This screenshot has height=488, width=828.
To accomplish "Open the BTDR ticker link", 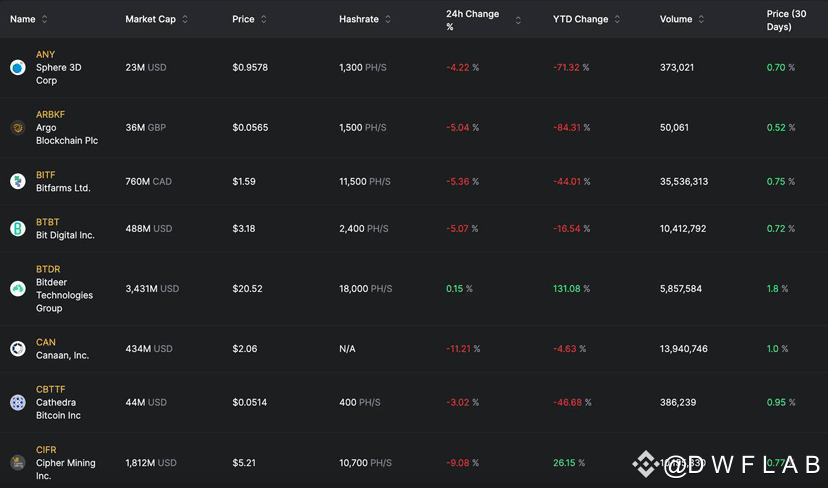I will (x=48, y=269).
